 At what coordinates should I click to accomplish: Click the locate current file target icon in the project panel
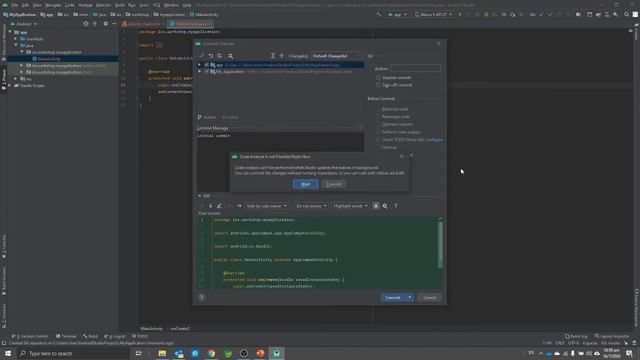tap(86, 24)
